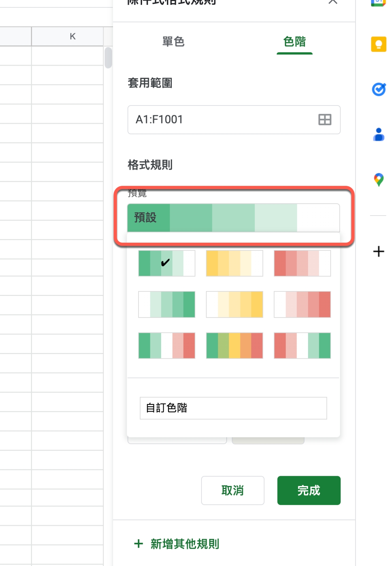Choose the white-to-green color scale preset
Image resolution: width=392 pixels, height=566 pixels.
click(x=167, y=304)
